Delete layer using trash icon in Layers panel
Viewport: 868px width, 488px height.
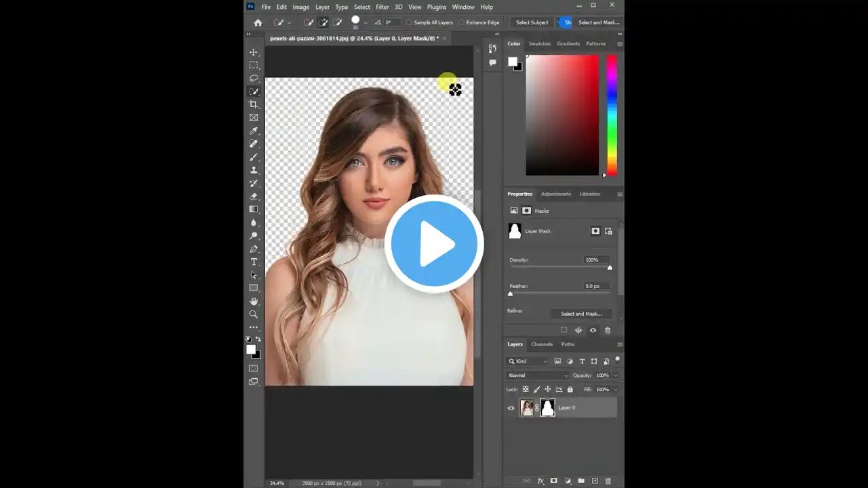(608, 481)
